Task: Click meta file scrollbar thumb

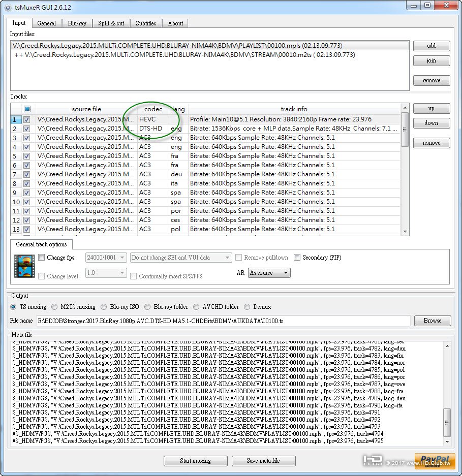Action: (x=447, y=423)
